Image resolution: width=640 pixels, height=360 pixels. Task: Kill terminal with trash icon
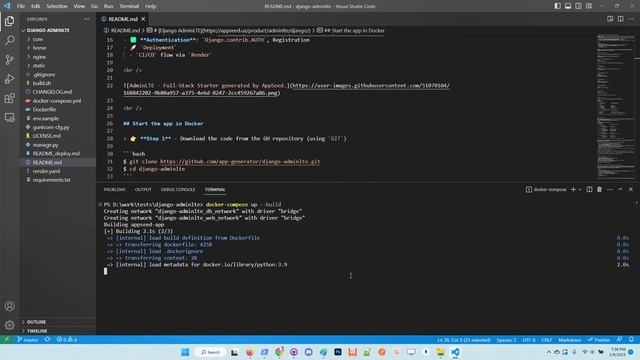pos(599,189)
